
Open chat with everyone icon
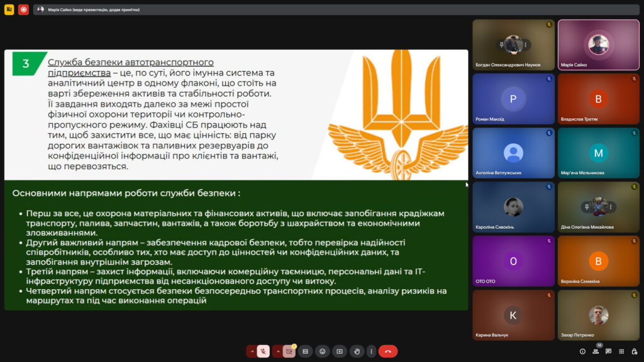609,351
